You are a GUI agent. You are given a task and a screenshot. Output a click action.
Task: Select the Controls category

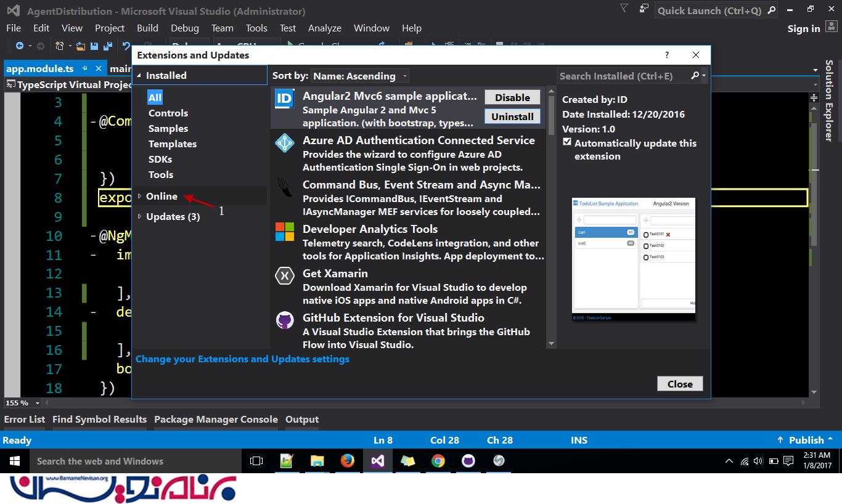(x=168, y=113)
